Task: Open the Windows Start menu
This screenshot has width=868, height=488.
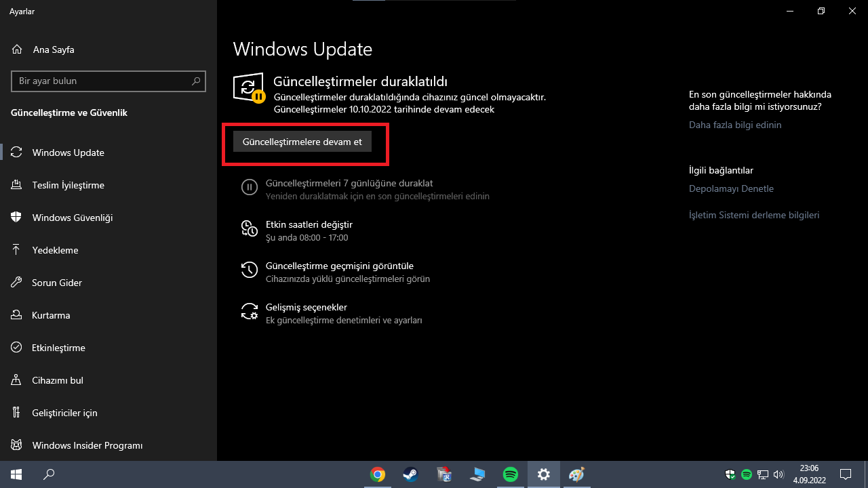Action: coord(16,474)
